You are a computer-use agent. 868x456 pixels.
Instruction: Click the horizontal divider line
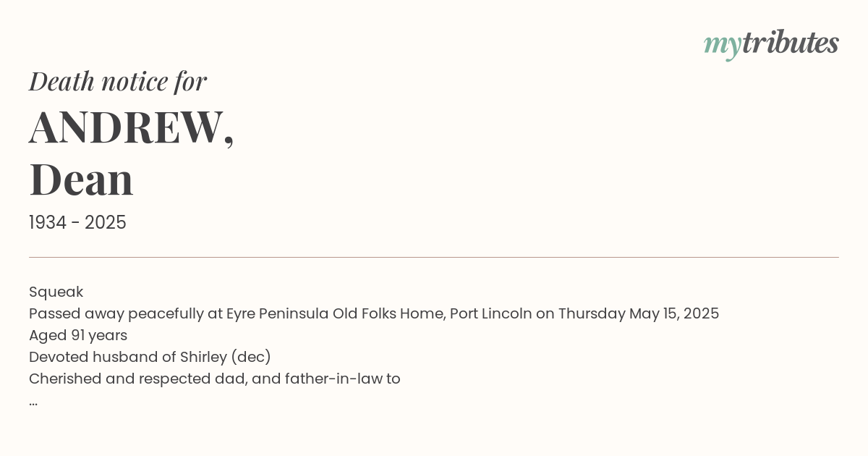pyautogui.click(x=434, y=257)
